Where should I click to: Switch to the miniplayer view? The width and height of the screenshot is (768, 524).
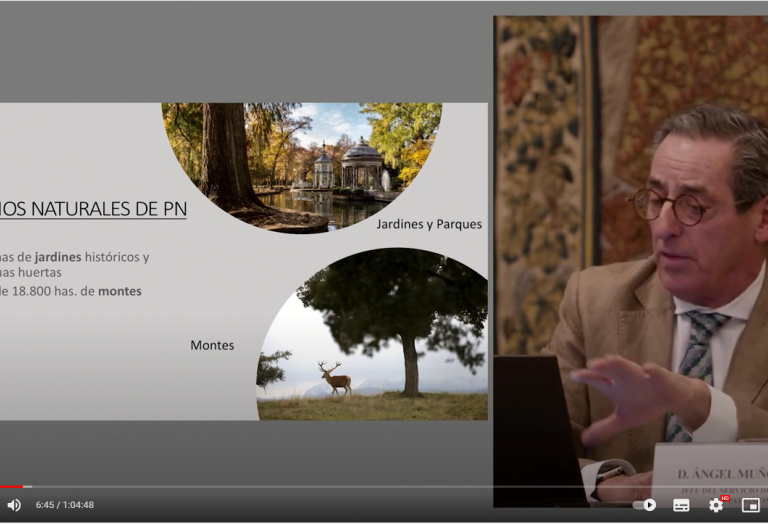[750, 505]
